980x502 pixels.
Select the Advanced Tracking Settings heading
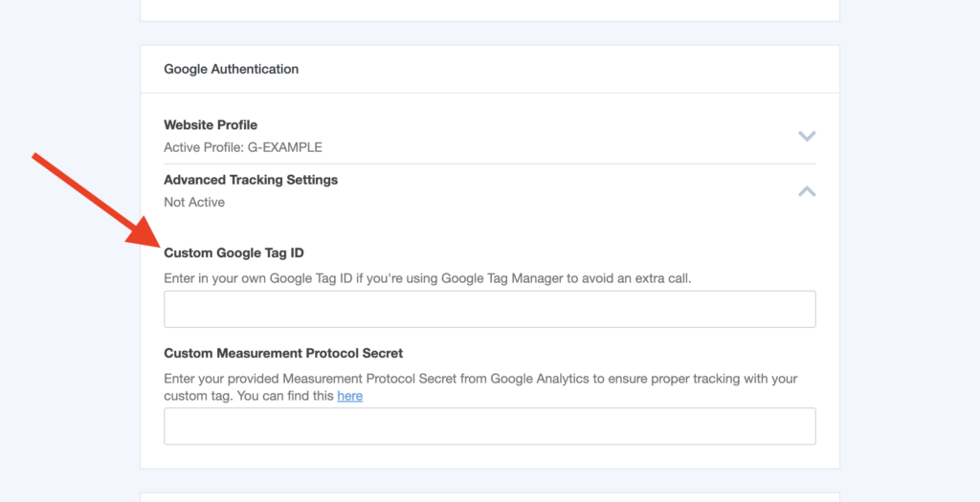pyautogui.click(x=251, y=180)
